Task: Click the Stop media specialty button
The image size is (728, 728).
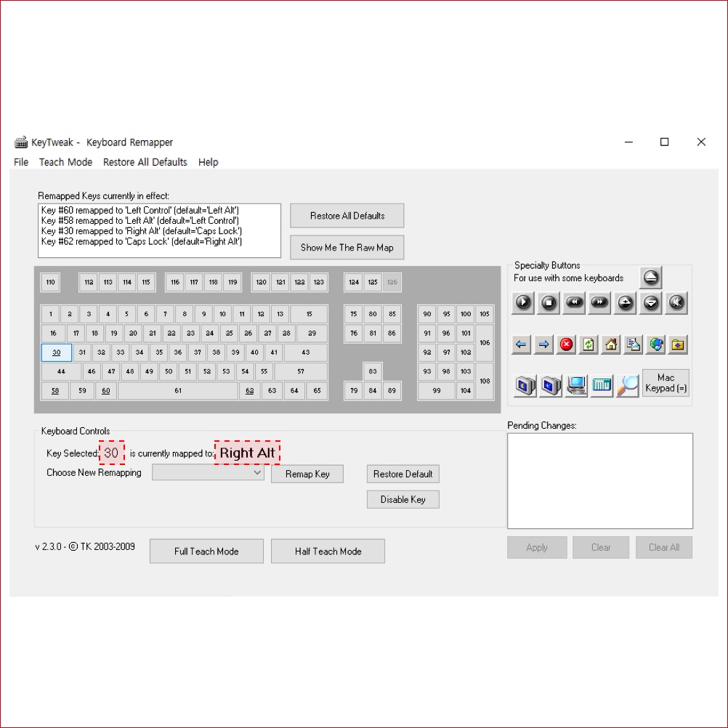Action: (549, 303)
